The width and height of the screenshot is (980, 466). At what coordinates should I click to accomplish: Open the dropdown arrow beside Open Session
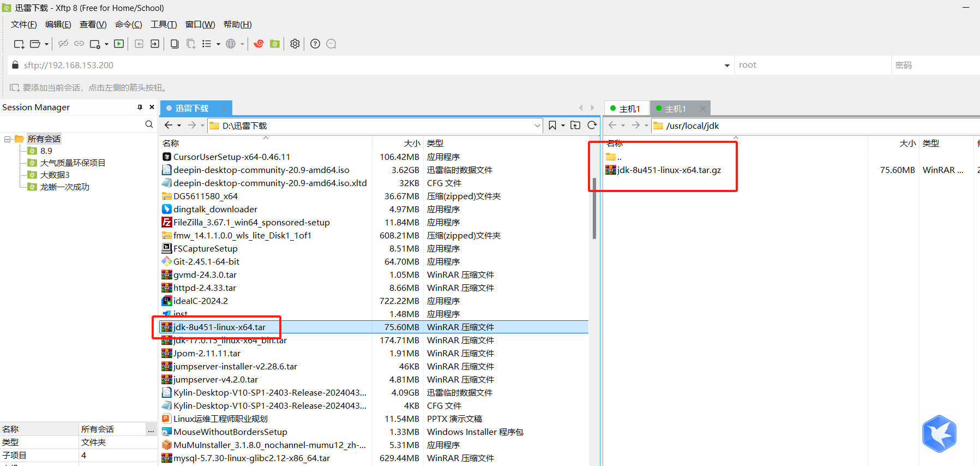coord(46,44)
